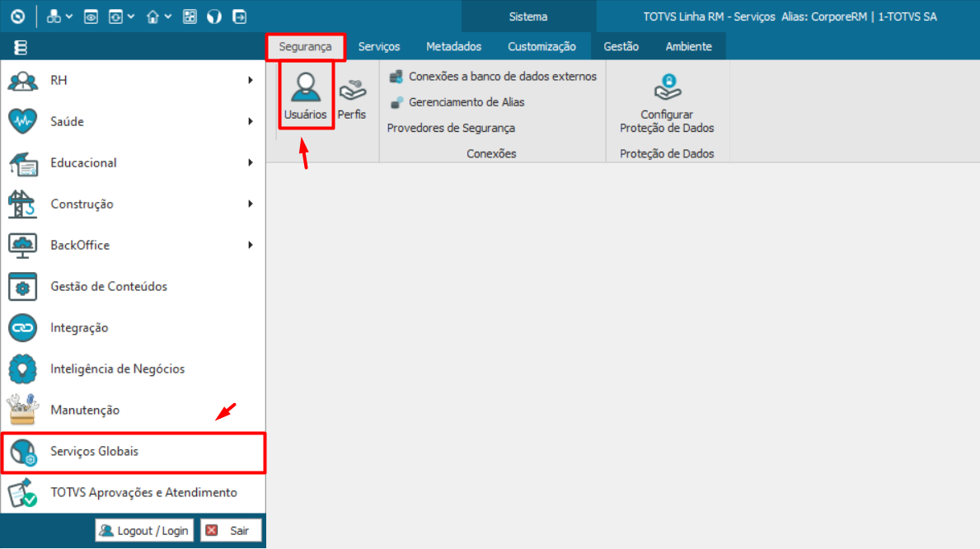Click the four-tile dashboard toolbar icon
The width and height of the screenshot is (980, 549).
[190, 16]
